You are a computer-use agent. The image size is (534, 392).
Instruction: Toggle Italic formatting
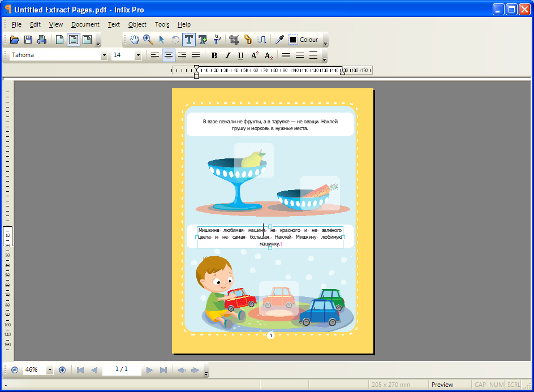(228, 55)
